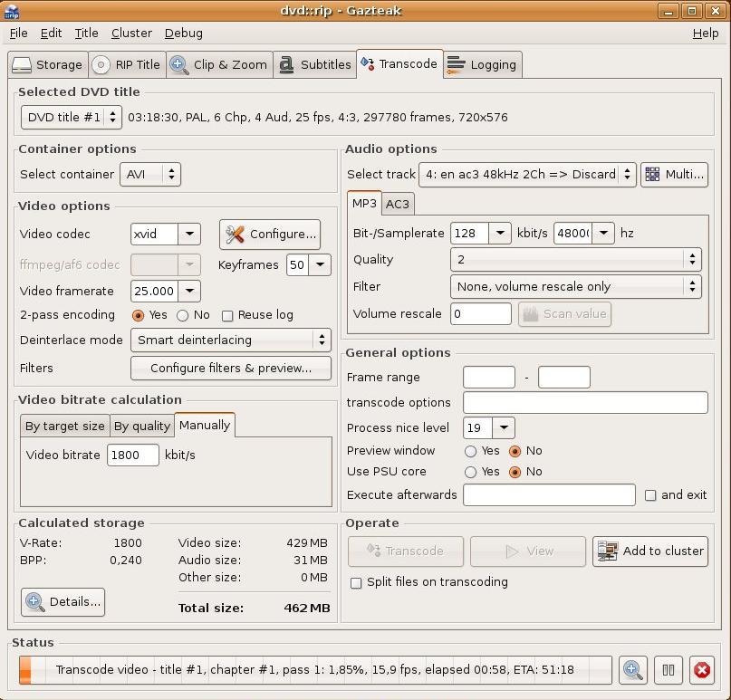Viewport: 731px width, 700px height.
Task: Click the Transcode button icon in Operate
Action: [x=373, y=551]
